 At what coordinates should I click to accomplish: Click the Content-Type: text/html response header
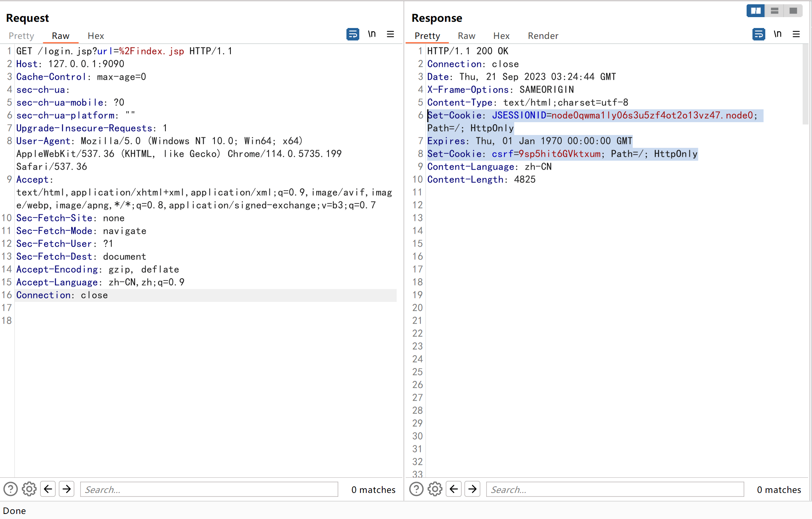[528, 102]
